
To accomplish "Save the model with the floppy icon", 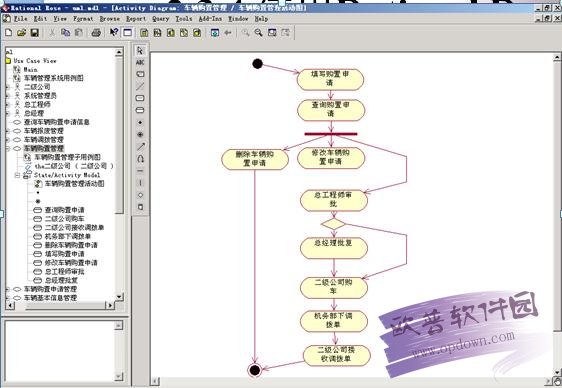I will (x=34, y=33).
